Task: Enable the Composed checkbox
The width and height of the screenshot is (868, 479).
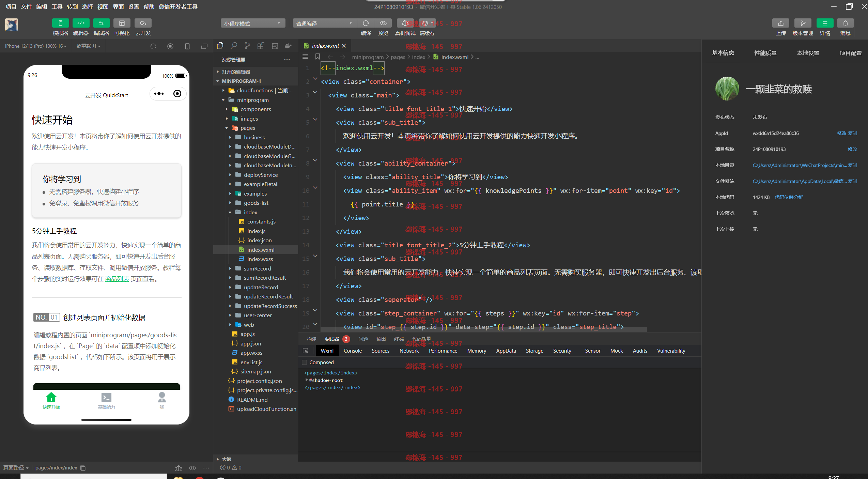Action: [x=304, y=362]
